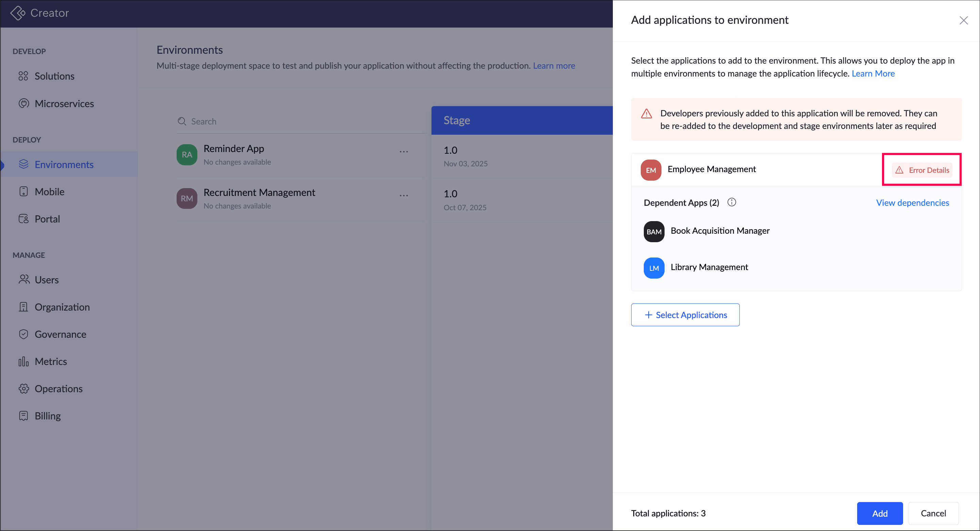980x531 pixels.
Task: Click the Select Applications button
Action: (x=685, y=315)
